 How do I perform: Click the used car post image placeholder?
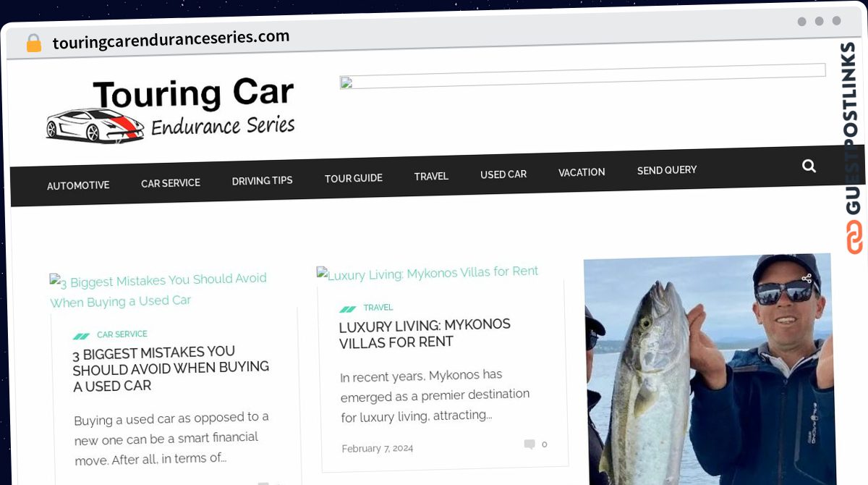pos(158,290)
